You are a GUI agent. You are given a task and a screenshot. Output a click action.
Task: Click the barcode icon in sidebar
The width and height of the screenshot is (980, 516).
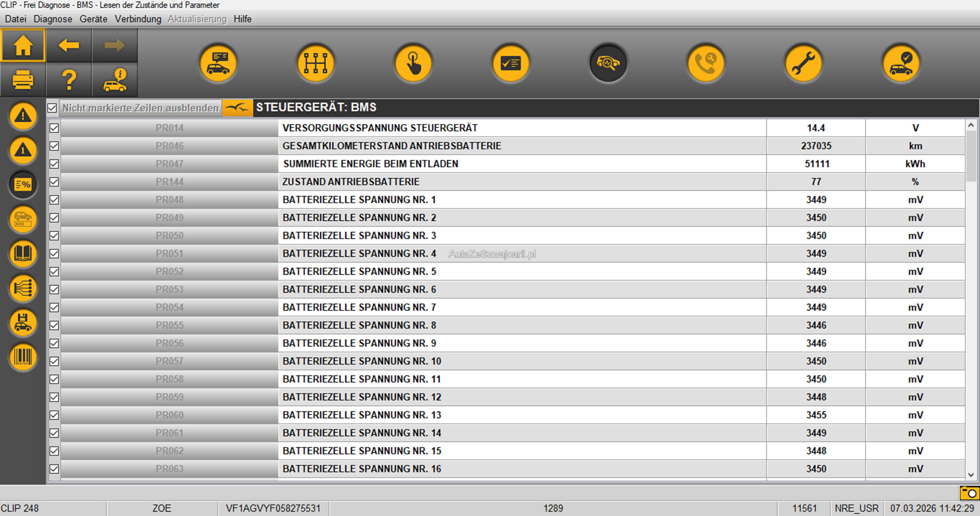pyautogui.click(x=23, y=357)
